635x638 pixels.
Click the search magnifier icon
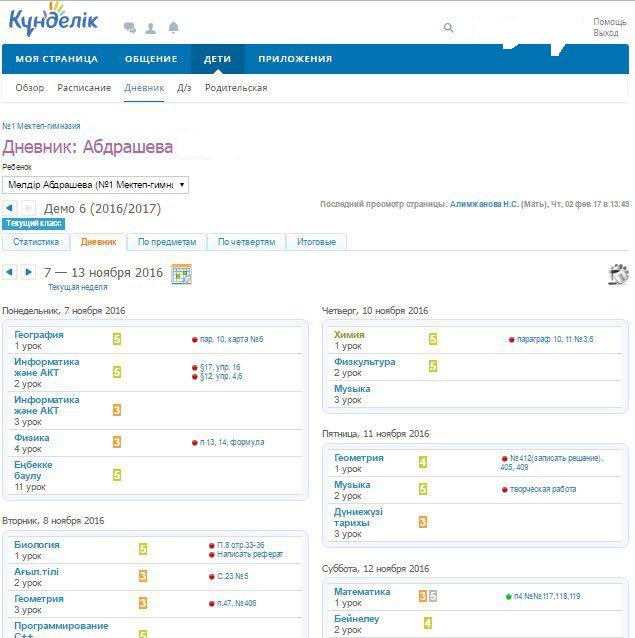[x=449, y=28]
